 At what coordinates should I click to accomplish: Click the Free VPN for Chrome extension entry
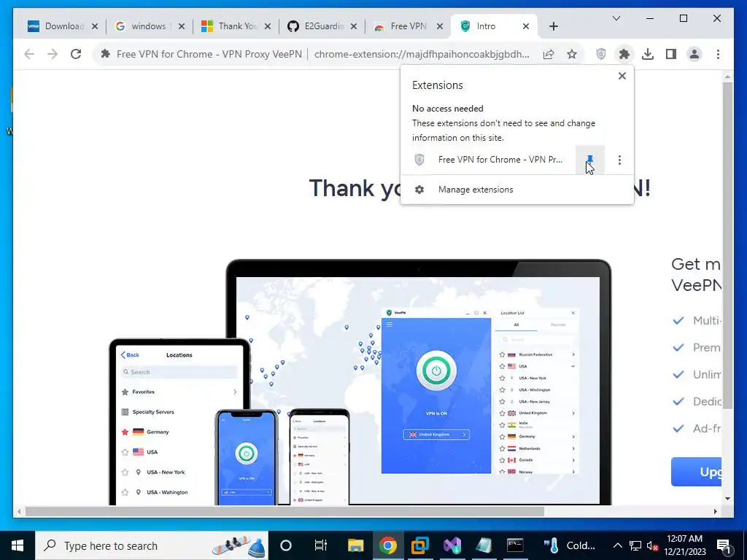[x=488, y=160]
